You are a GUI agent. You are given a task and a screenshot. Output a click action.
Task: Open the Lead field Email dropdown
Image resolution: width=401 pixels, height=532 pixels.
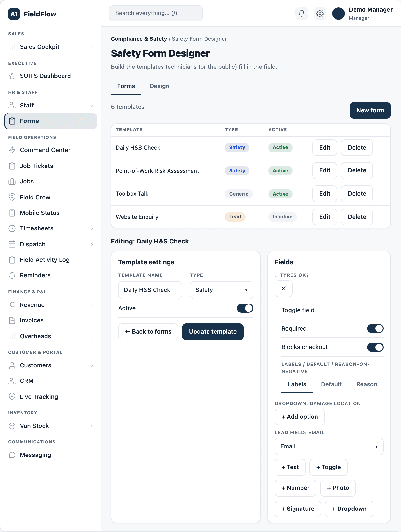click(x=329, y=446)
